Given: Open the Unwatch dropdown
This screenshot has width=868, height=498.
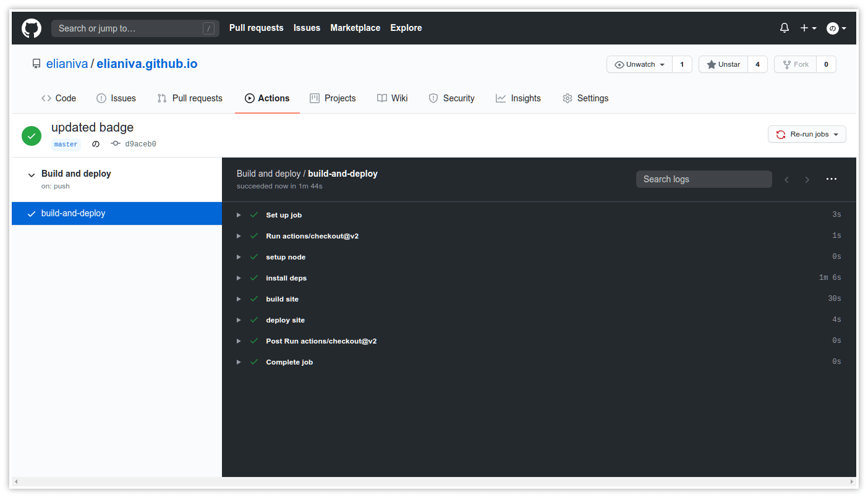Looking at the screenshot, I should pyautogui.click(x=639, y=64).
